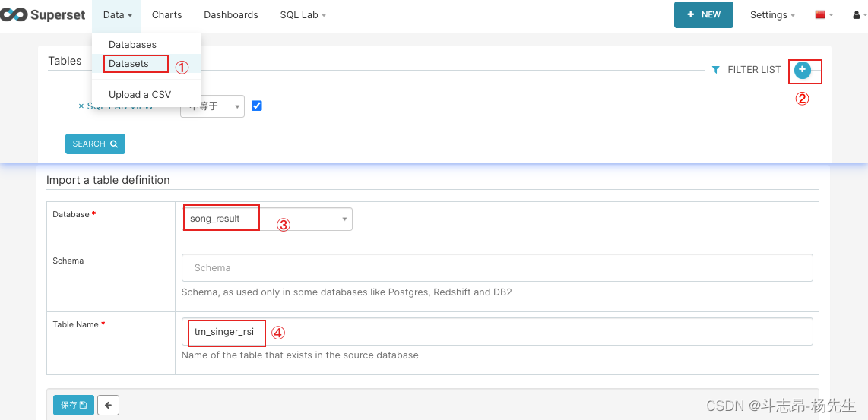
Task: Open the user profile menu
Action: (859, 15)
